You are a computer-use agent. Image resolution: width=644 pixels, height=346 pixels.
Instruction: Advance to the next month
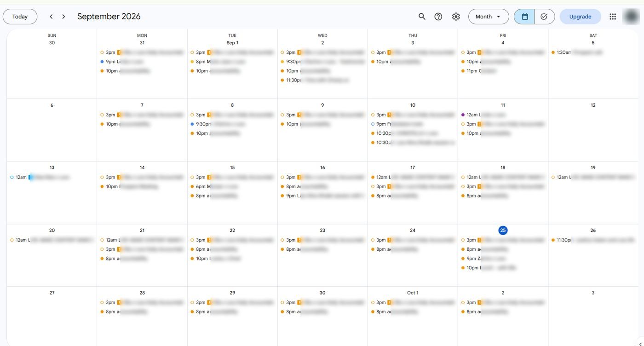pos(63,17)
